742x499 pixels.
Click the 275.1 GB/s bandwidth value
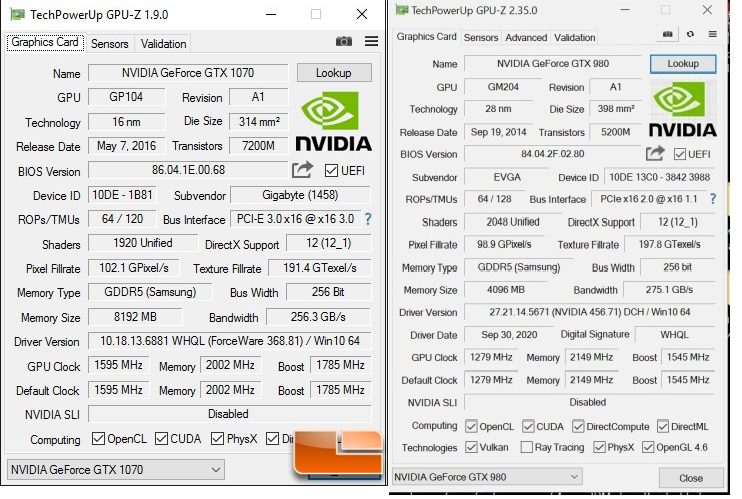[x=669, y=290]
